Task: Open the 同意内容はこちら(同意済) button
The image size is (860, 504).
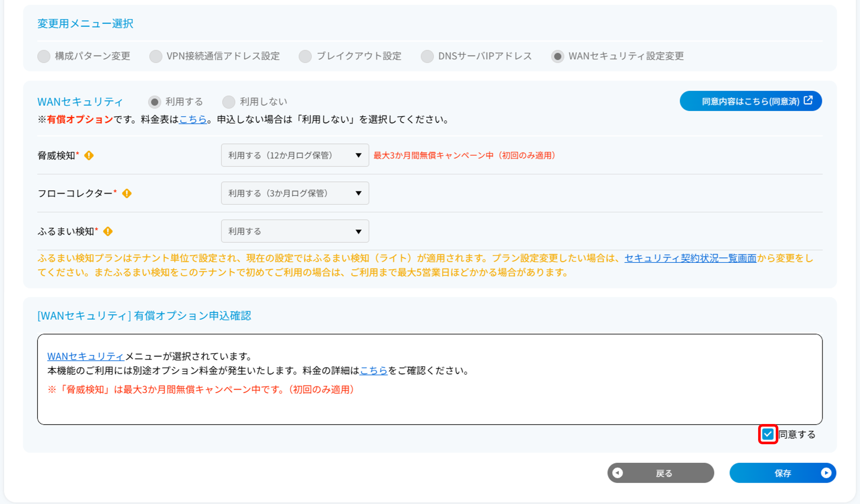Action: tap(751, 101)
